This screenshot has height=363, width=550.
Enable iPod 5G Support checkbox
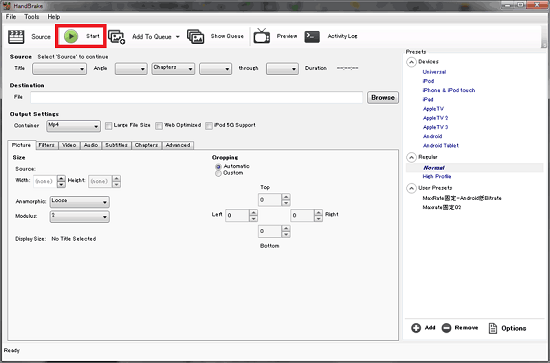coord(209,126)
